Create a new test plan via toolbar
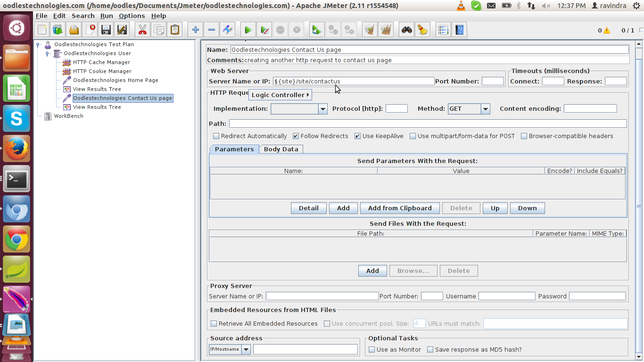This screenshot has height=362, width=644. 42,30
